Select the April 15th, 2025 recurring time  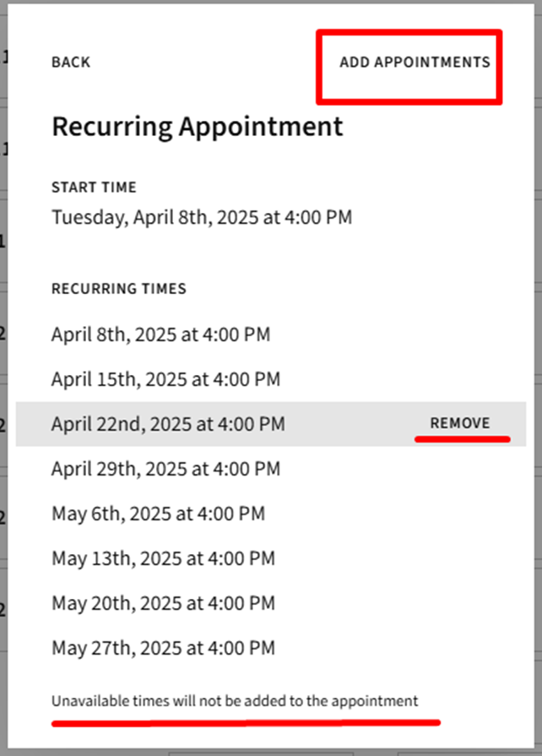(x=165, y=379)
